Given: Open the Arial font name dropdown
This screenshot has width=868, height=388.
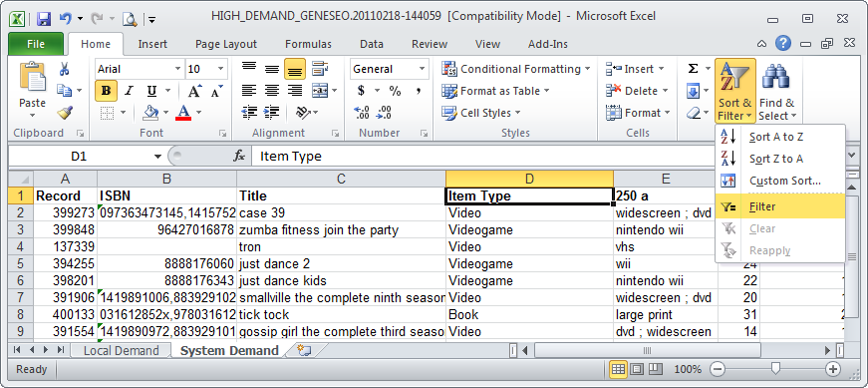Looking at the screenshot, I should pos(177,69).
